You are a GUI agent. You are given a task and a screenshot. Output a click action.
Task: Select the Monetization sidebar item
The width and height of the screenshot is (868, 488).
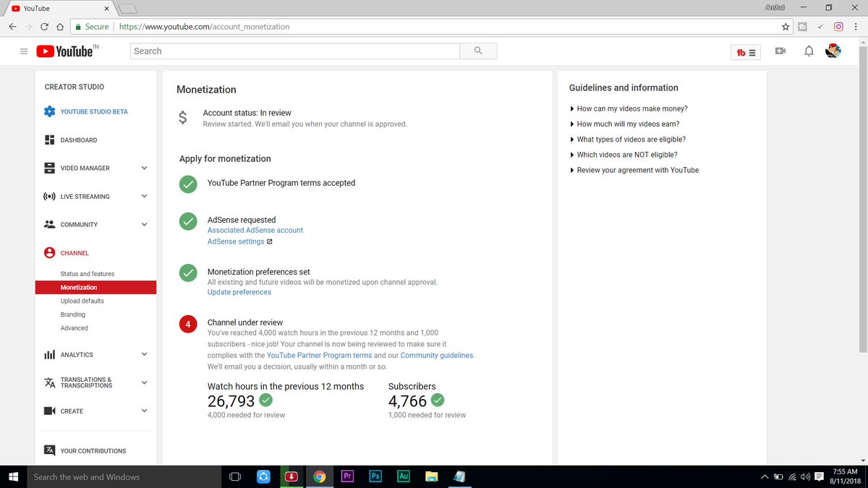pyautogui.click(x=95, y=287)
